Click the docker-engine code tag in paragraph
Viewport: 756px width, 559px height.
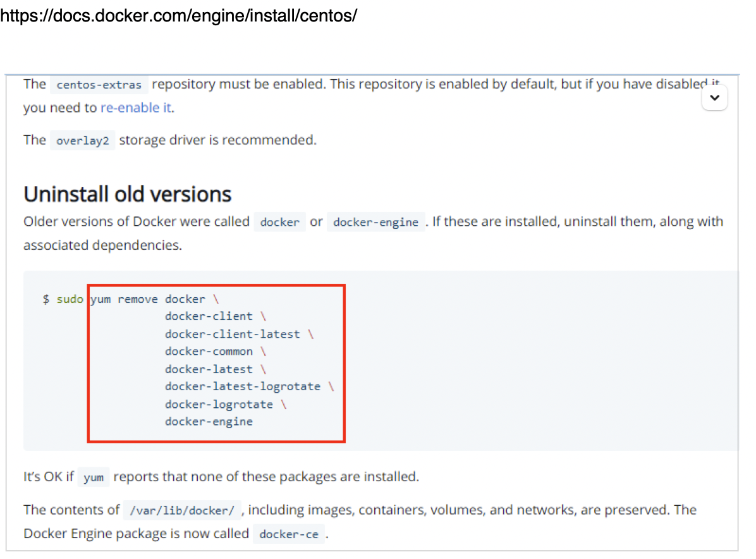coord(375,223)
